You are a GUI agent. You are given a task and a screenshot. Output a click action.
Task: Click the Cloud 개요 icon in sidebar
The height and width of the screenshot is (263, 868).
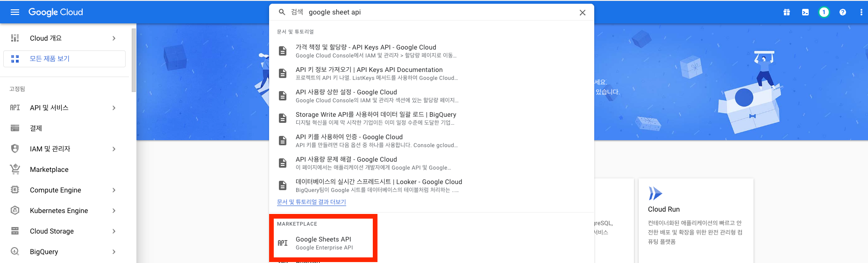[15, 38]
